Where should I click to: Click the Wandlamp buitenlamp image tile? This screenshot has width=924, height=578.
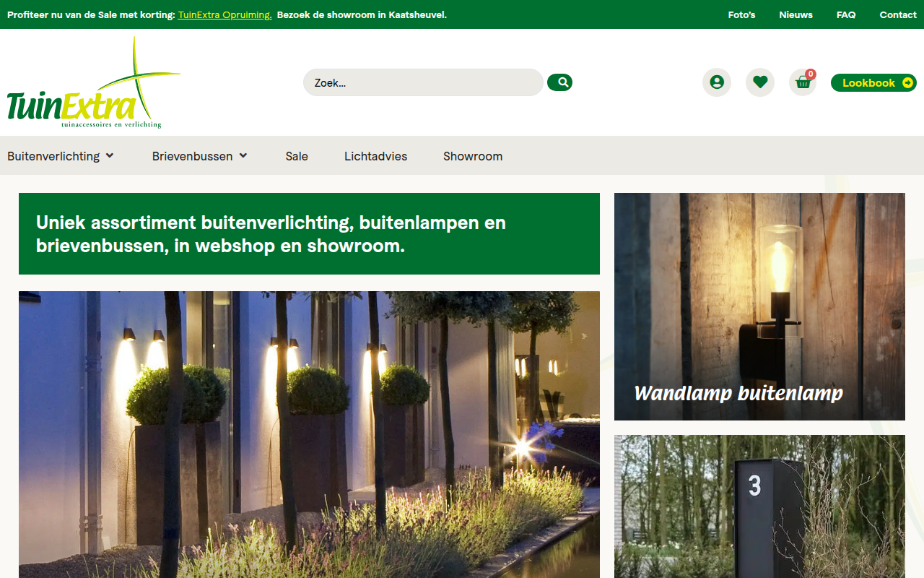point(759,306)
